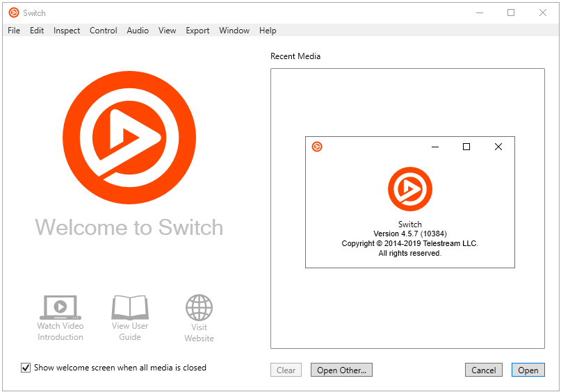Open the Audio menu
Image resolution: width=561 pixels, height=392 pixels.
coord(138,31)
